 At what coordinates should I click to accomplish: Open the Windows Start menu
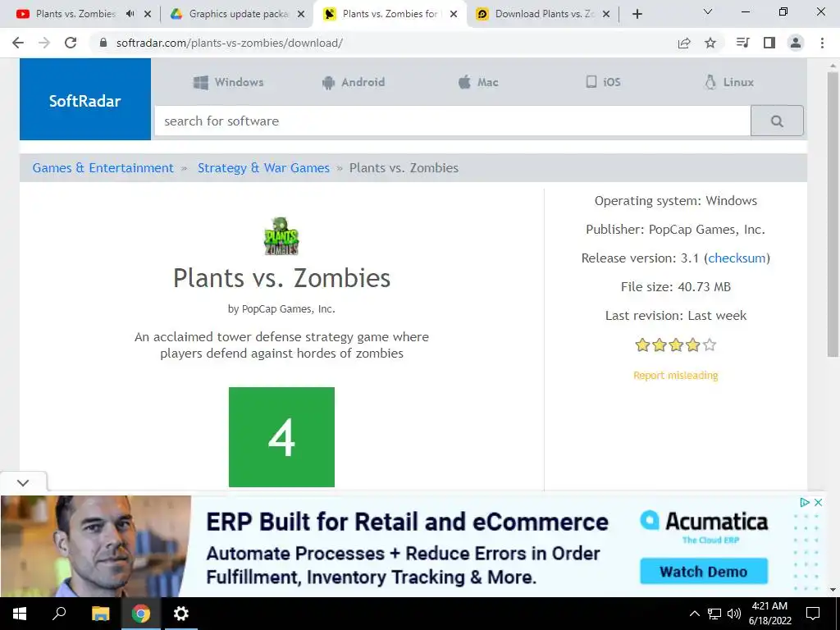(x=20, y=614)
